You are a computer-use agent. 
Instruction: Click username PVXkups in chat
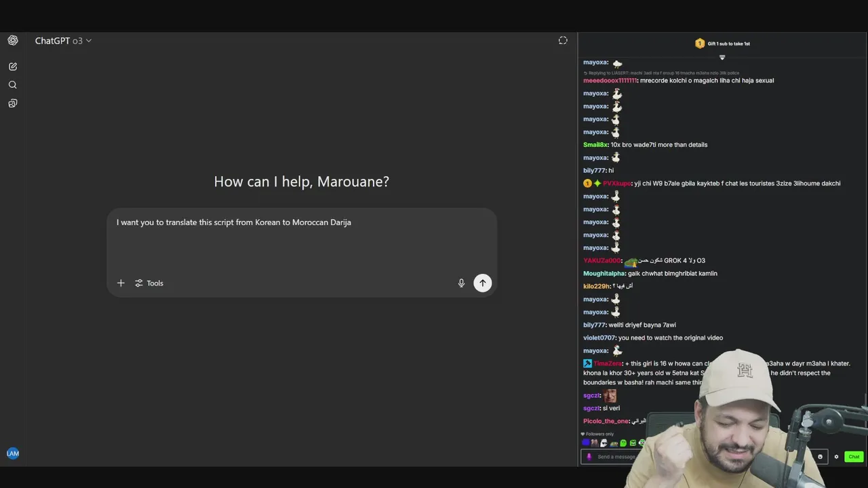click(616, 184)
